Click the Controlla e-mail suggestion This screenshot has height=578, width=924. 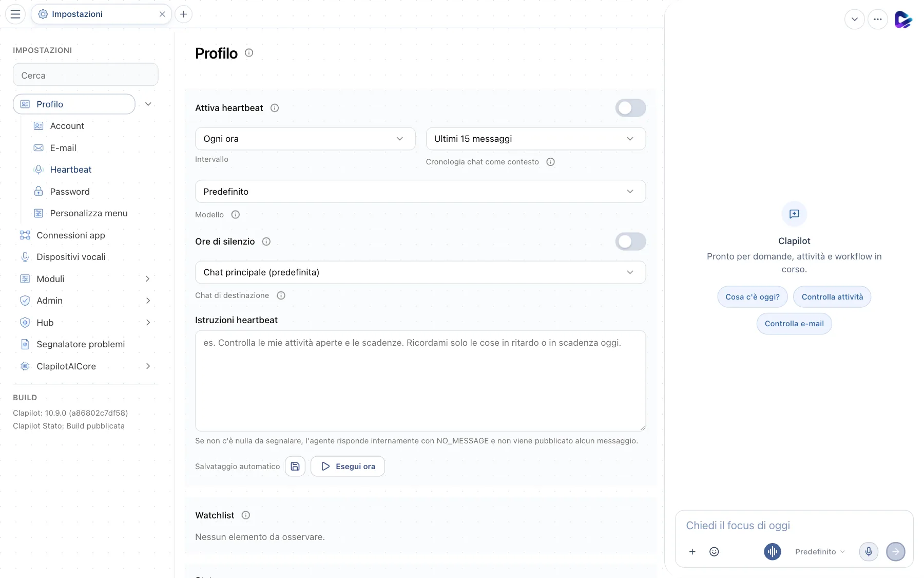794,324
